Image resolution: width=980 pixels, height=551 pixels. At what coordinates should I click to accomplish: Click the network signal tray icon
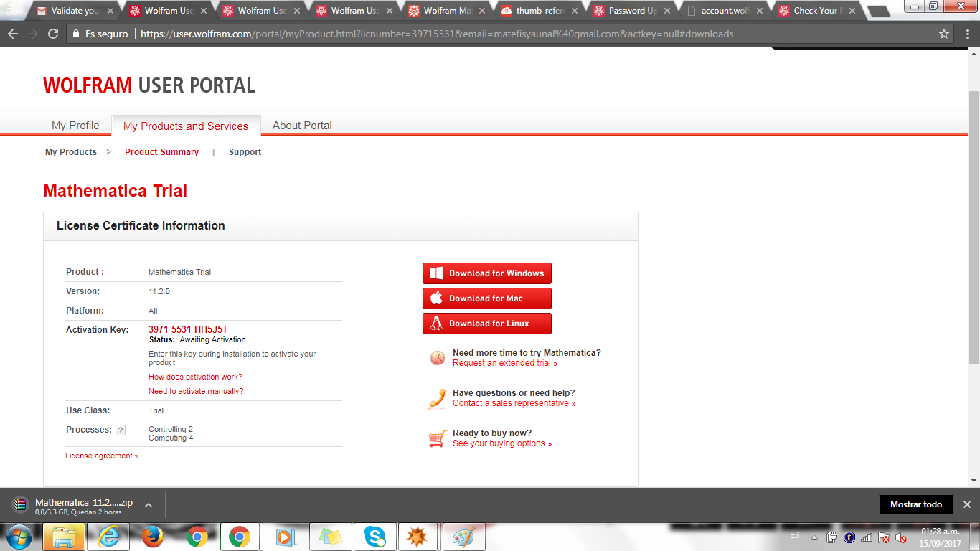[867, 537]
